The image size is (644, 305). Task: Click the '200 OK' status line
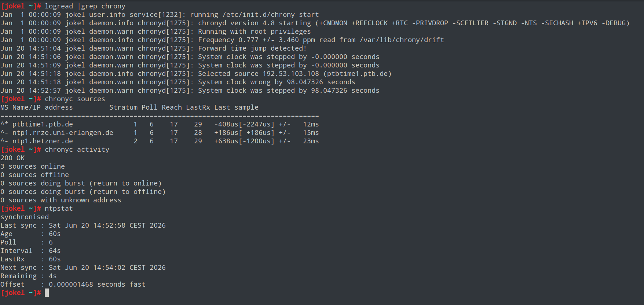pos(12,158)
